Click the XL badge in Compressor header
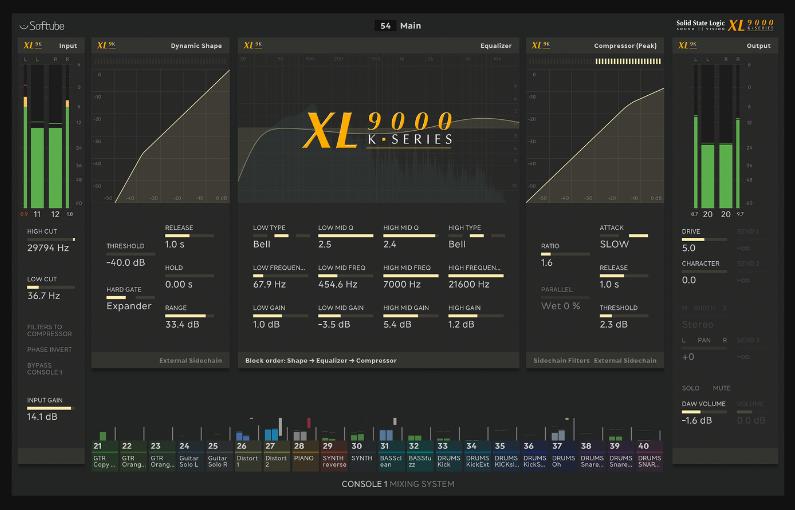 (540, 45)
